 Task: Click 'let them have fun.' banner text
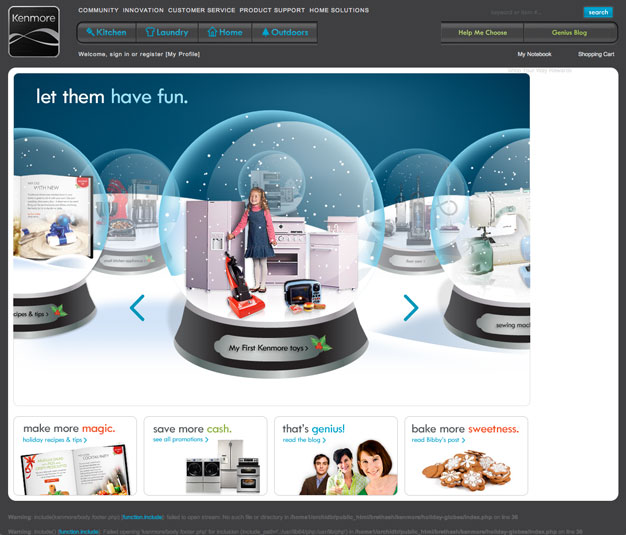(x=112, y=96)
